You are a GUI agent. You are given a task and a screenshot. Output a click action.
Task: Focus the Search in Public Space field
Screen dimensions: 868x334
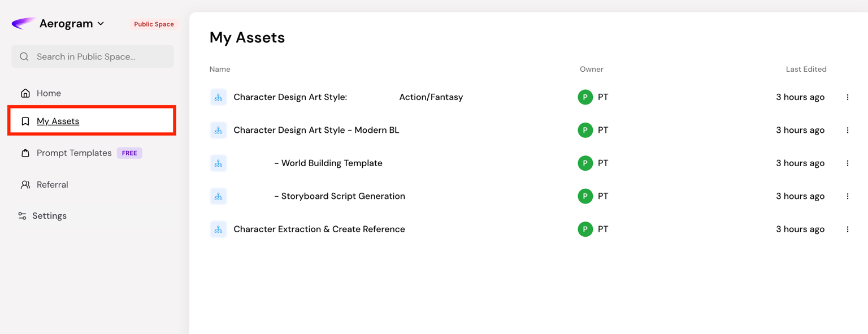tap(93, 57)
